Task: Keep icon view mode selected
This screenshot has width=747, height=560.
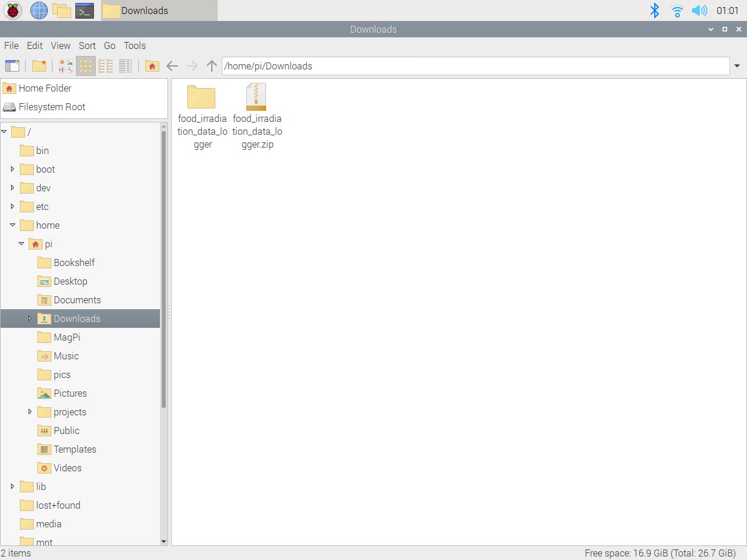Action: pyautogui.click(x=85, y=66)
